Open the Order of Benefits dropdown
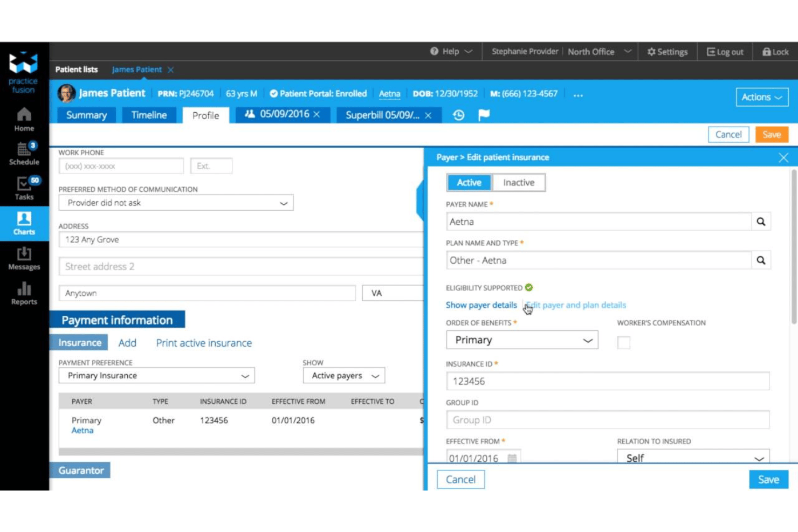Screen dimensions: 798x532 (522, 340)
